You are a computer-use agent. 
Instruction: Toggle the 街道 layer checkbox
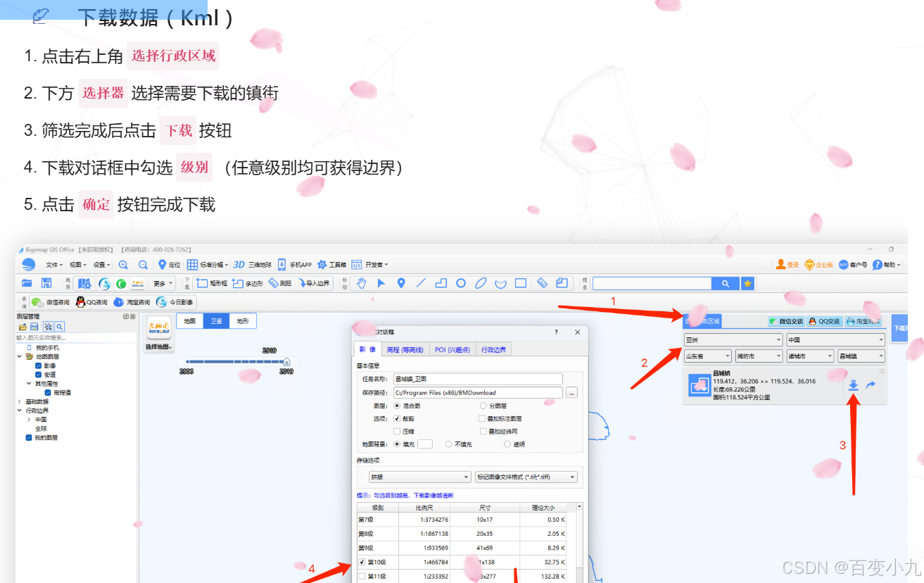[x=39, y=375]
